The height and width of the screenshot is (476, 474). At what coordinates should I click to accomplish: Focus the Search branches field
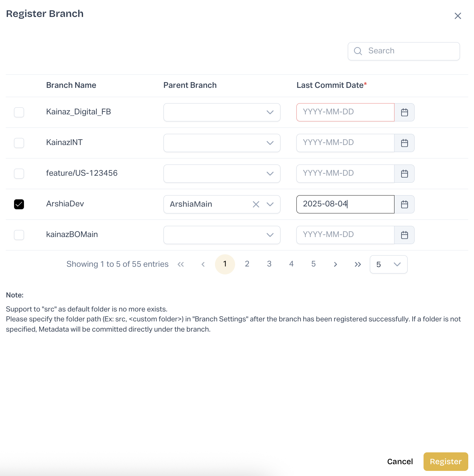click(409, 51)
